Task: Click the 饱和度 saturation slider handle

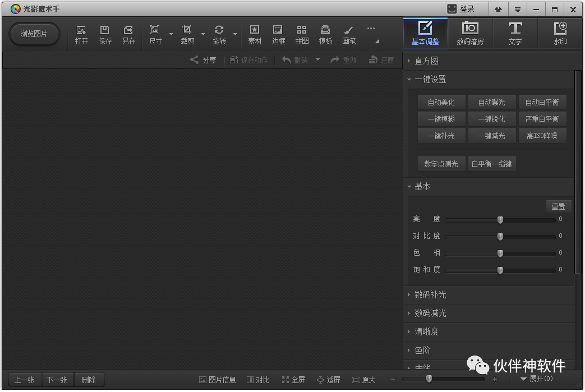Action: [x=500, y=270]
